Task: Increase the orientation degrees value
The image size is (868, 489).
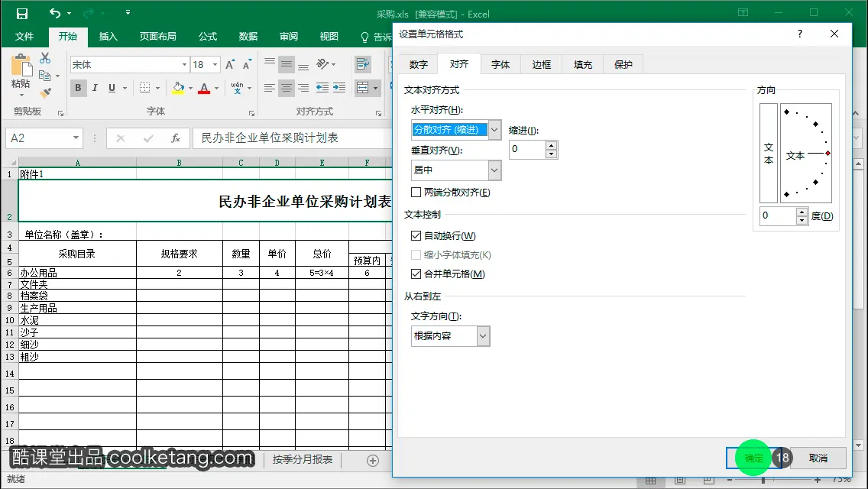Action: 802,212
